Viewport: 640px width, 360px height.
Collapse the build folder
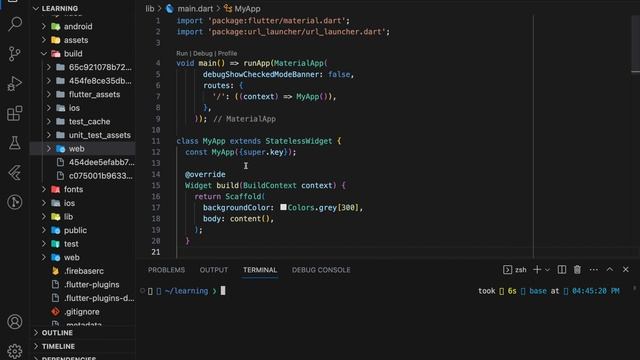(x=44, y=53)
